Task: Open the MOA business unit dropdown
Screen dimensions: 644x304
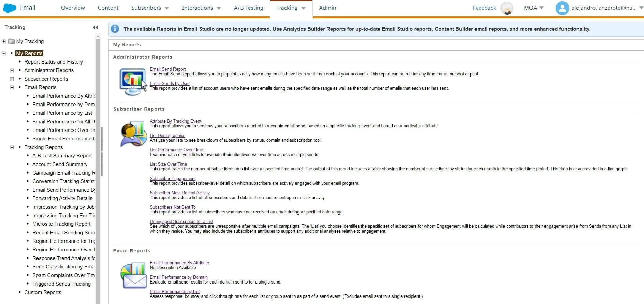Action: (x=533, y=8)
